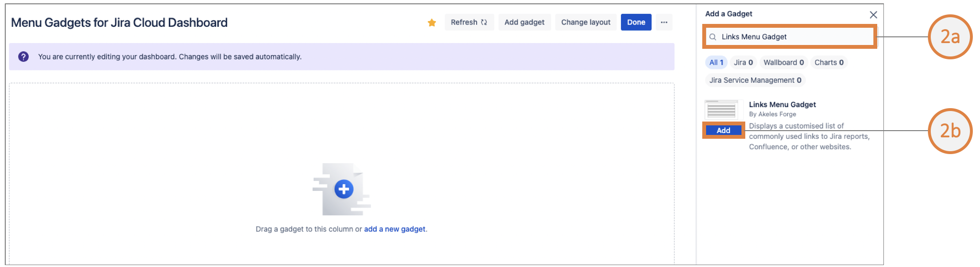The height and width of the screenshot is (267, 980).
Task: Close the Add a Gadget panel
Action: (x=873, y=15)
